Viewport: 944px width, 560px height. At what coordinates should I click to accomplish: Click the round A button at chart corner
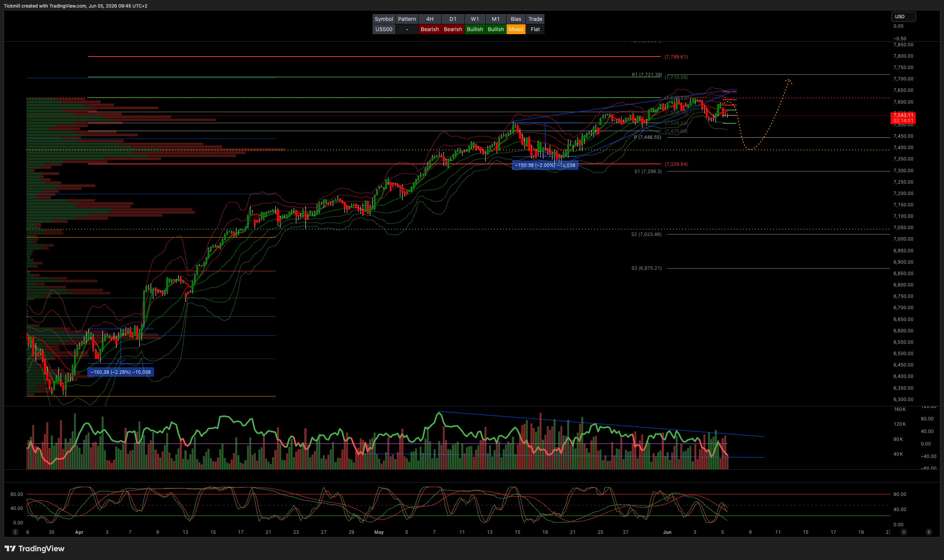click(x=904, y=532)
